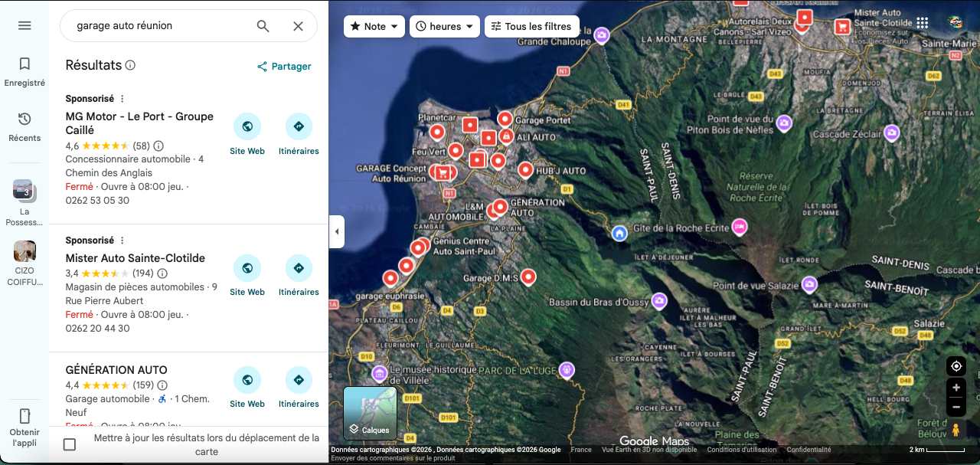Viewport: 980px width, 465px height.
Task: Open Tous les filtres
Action: [x=532, y=26]
